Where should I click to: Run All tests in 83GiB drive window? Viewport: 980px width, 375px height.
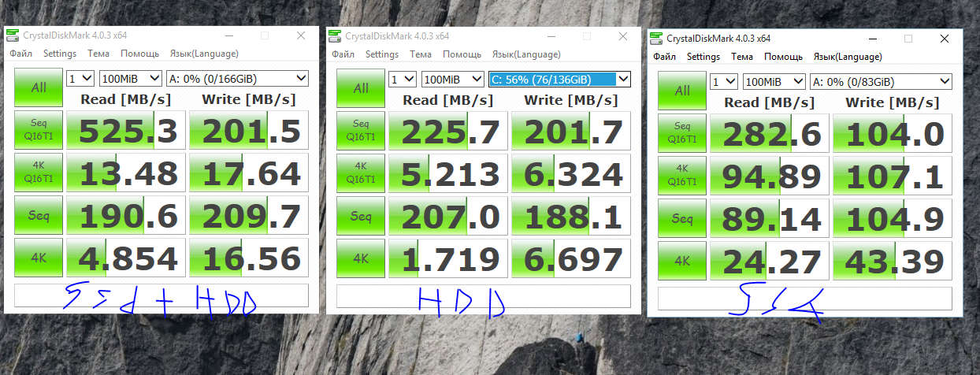tap(681, 91)
